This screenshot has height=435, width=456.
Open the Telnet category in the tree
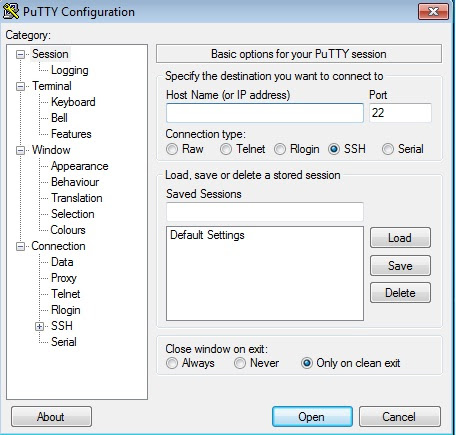(66, 294)
